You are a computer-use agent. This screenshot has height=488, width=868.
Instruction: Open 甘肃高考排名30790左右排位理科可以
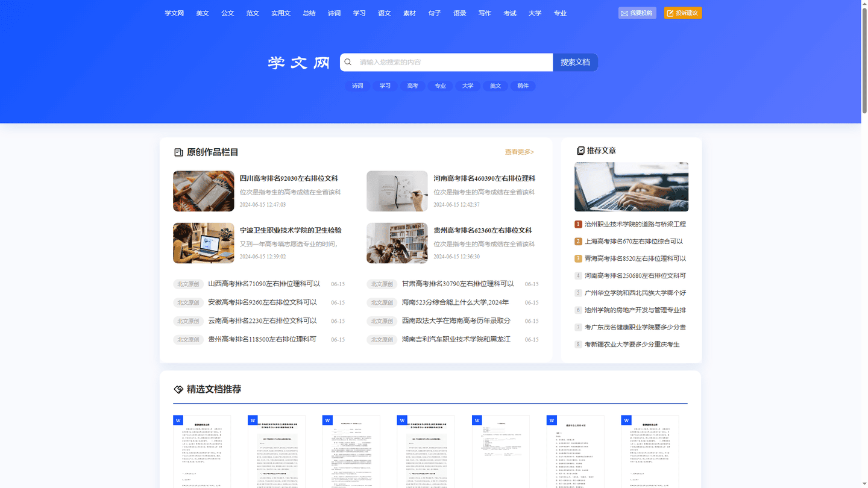click(x=458, y=284)
